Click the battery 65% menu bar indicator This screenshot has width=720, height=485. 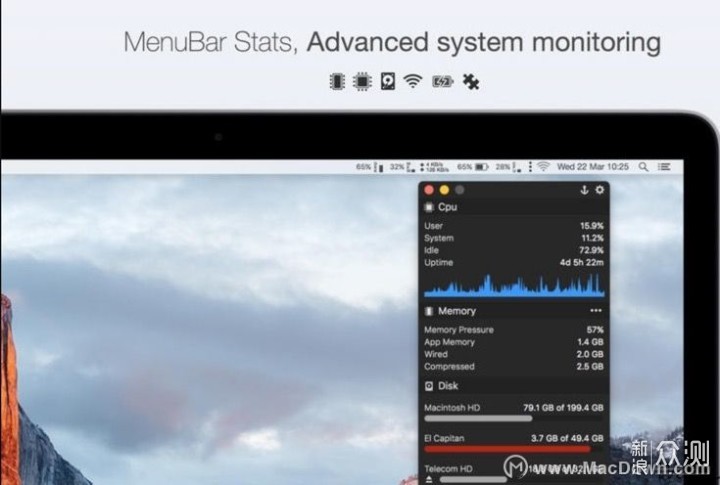click(472, 167)
